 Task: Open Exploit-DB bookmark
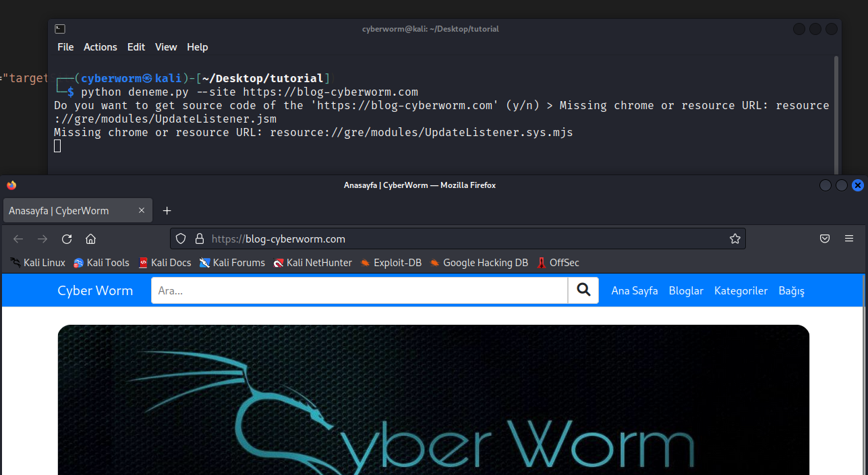[x=391, y=263]
